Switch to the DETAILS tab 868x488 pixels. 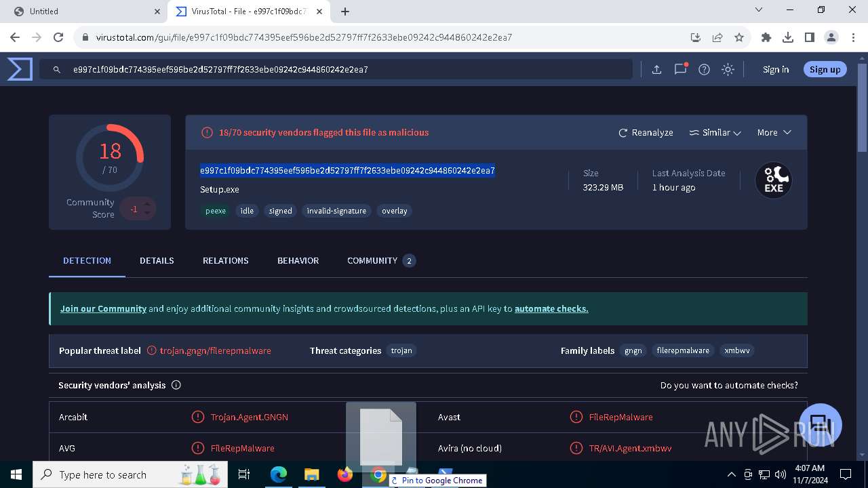pos(157,260)
